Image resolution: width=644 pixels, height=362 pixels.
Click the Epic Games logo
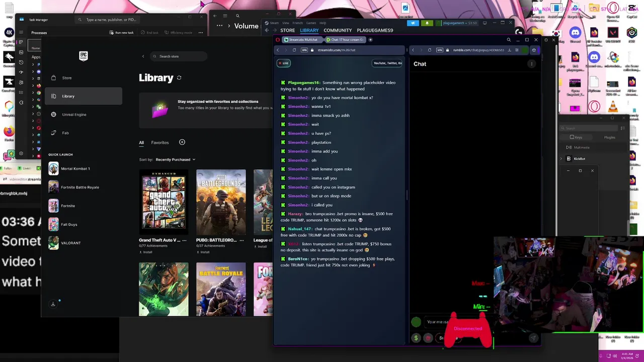(84, 56)
